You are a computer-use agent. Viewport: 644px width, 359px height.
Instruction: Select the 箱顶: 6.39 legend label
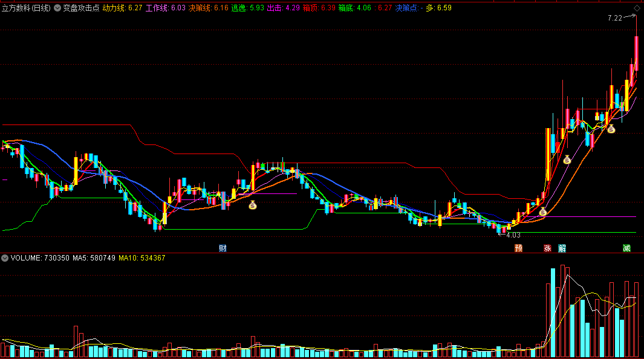pyautogui.click(x=319, y=8)
